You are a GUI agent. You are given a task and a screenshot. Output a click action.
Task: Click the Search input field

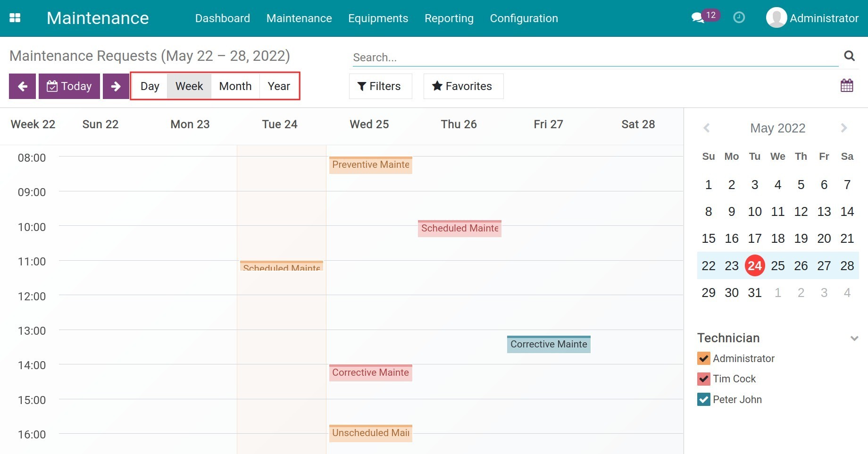[x=594, y=58]
